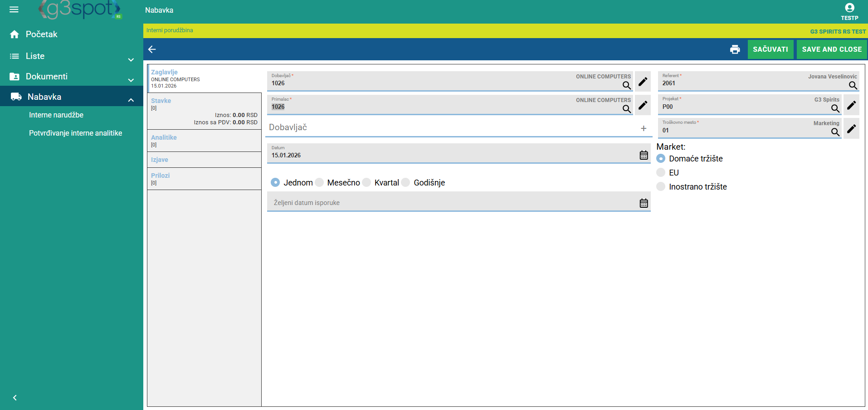Edit Primalac using the pencil icon
Image resolution: width=868 pixels, height=410 pixels.
(x=643, y=105)
